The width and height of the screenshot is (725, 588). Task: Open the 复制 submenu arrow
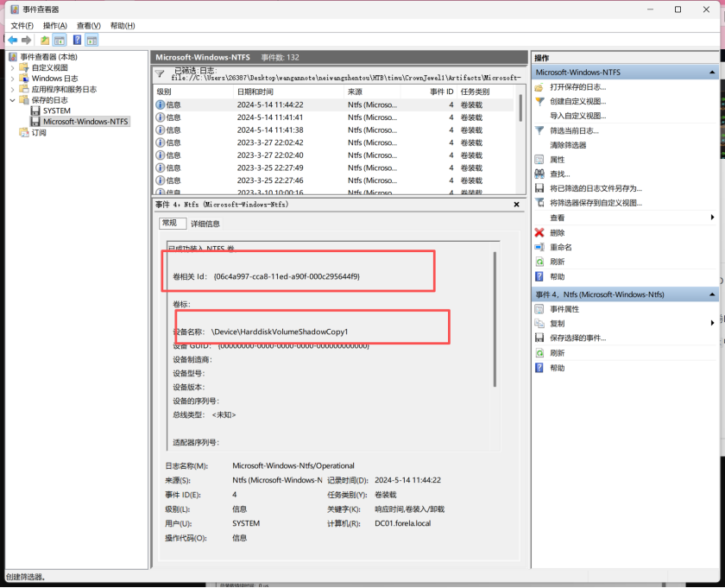click(x=713, y=323)
